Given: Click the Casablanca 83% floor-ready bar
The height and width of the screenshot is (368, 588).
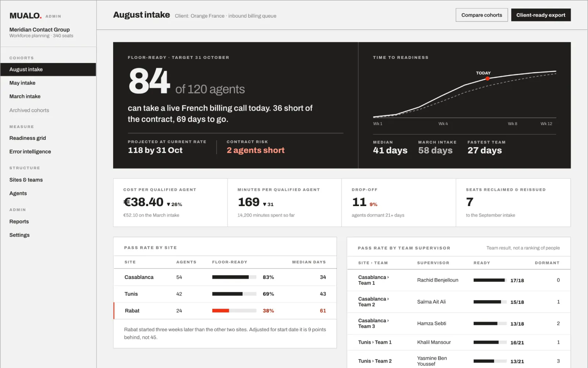Looking at the screenshot, I should point(234,277).
